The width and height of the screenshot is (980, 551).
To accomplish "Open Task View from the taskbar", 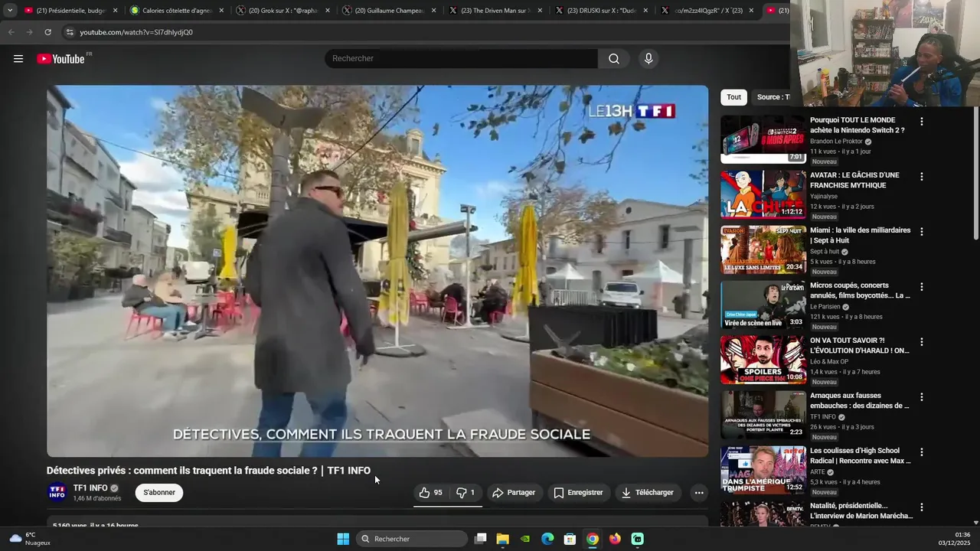I will (481, 539).
